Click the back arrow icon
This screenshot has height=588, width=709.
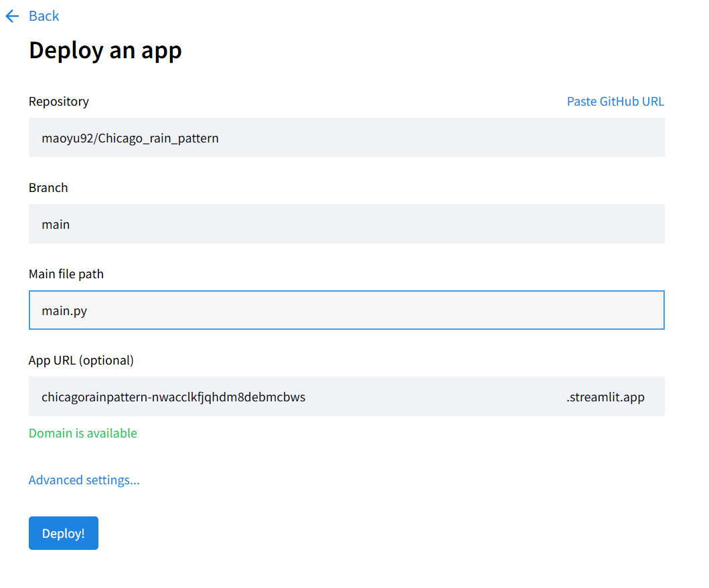(x=12, y=16)
